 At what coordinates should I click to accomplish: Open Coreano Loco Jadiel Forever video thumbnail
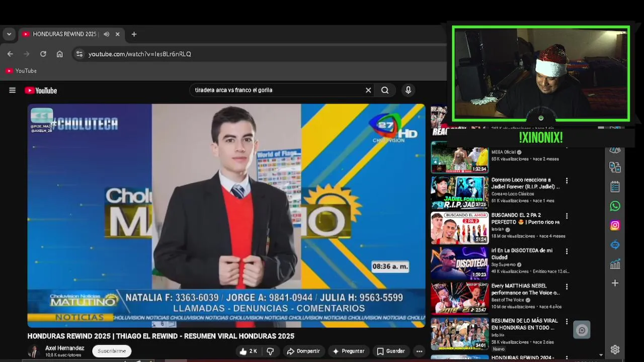[459, 193]
